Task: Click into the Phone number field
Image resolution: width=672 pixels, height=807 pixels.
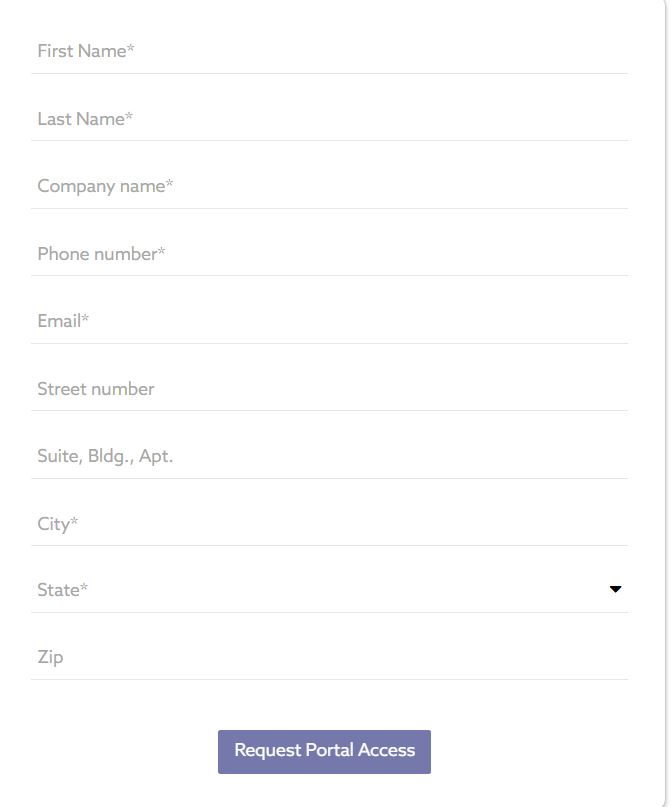Action: [329, 254]
